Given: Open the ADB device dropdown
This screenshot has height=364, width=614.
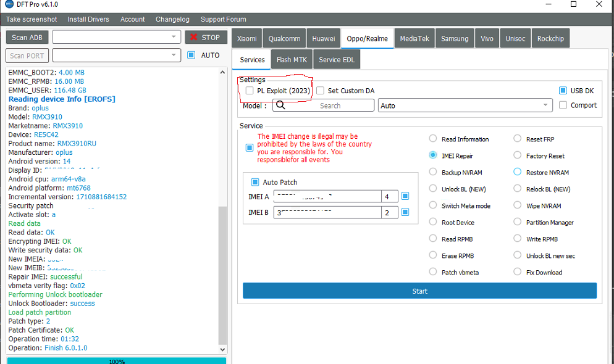Looking at the screenshot, I should [116, 37].
